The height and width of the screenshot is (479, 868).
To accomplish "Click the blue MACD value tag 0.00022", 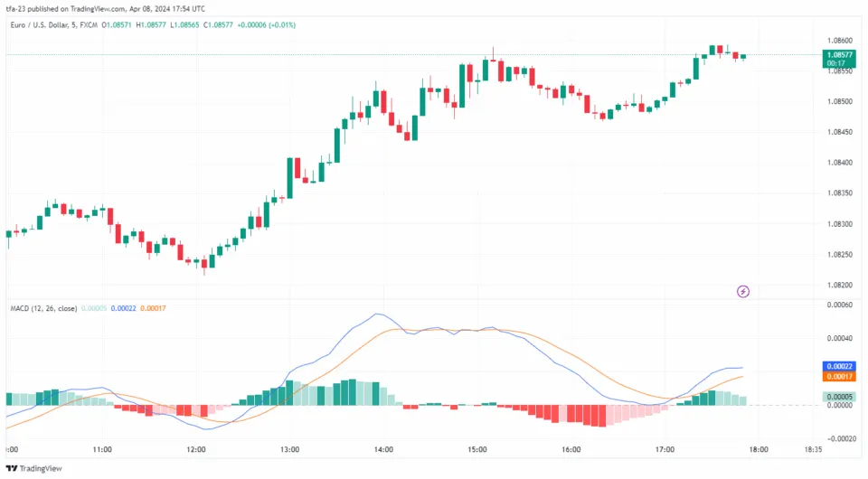I will coord(838,366).
